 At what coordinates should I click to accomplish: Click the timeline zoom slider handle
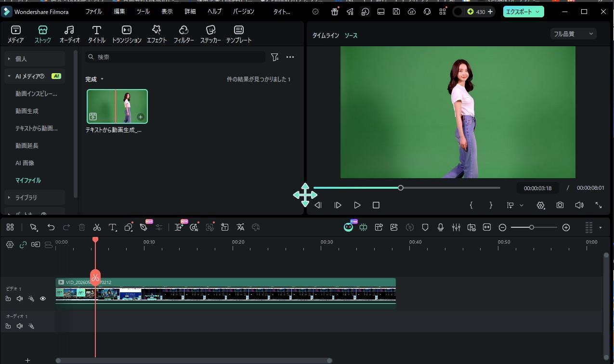[532, 227]
